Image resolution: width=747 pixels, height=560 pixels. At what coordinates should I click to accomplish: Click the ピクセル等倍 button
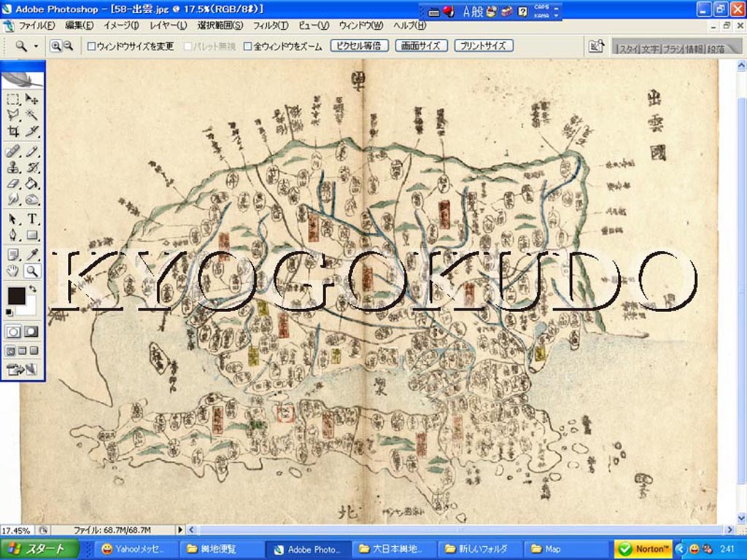(x=359, y=46)
